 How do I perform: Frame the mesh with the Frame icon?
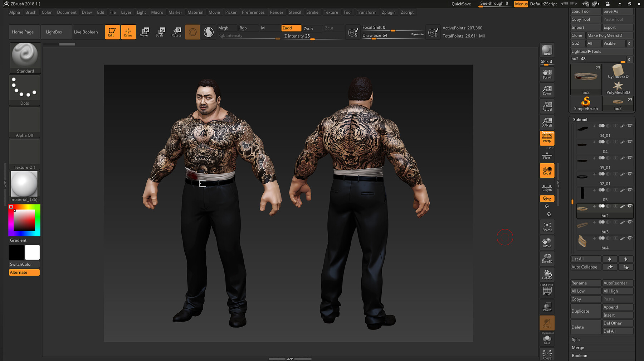pyautogui.click(x=547, y=226)
